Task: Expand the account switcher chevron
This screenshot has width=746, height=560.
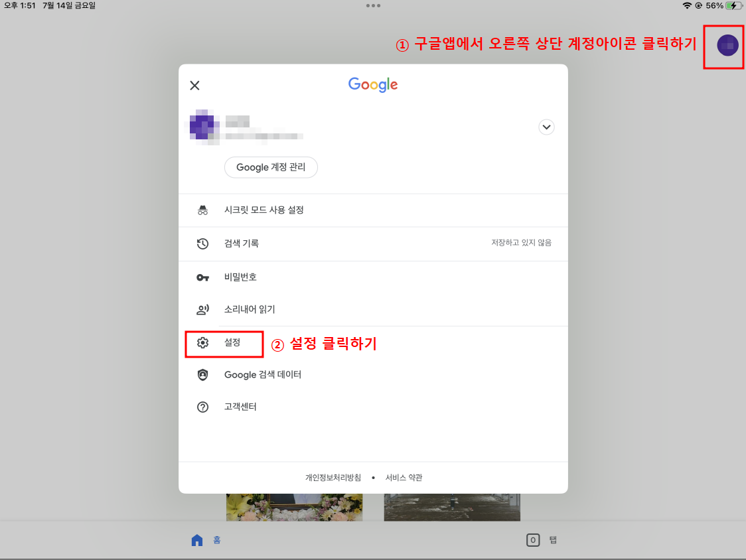Action: click(546, 127)
